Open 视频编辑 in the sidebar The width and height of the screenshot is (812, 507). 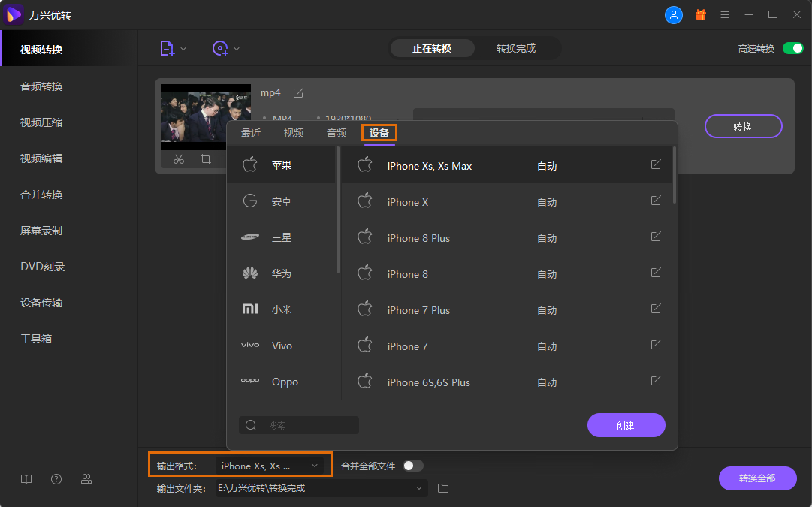tap(41, 158)
